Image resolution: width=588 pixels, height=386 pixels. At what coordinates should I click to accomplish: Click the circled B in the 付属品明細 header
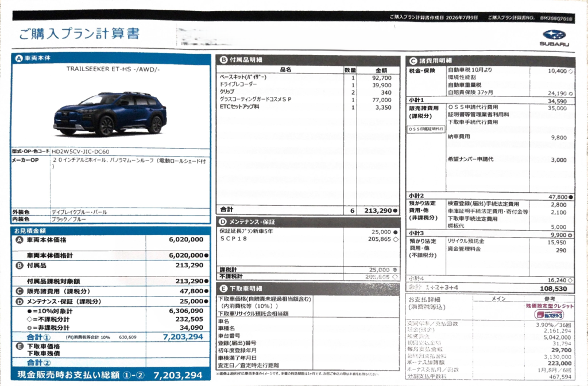[223, 60]
